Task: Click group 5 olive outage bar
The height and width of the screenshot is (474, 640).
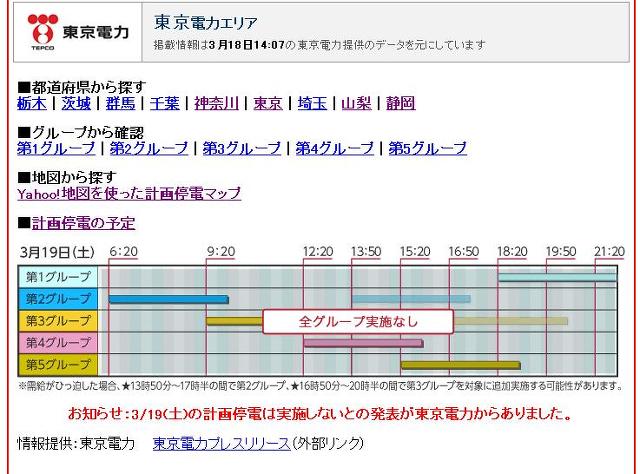Action: (460, 365)
